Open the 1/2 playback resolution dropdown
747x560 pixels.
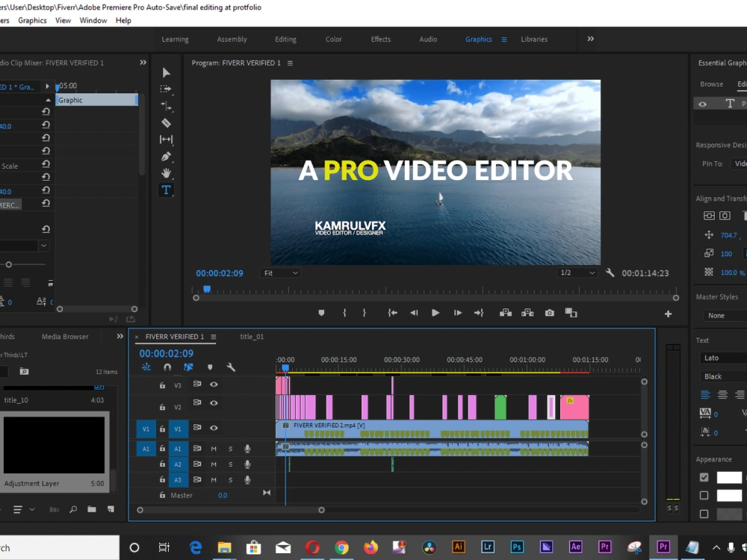click(576, 273)
